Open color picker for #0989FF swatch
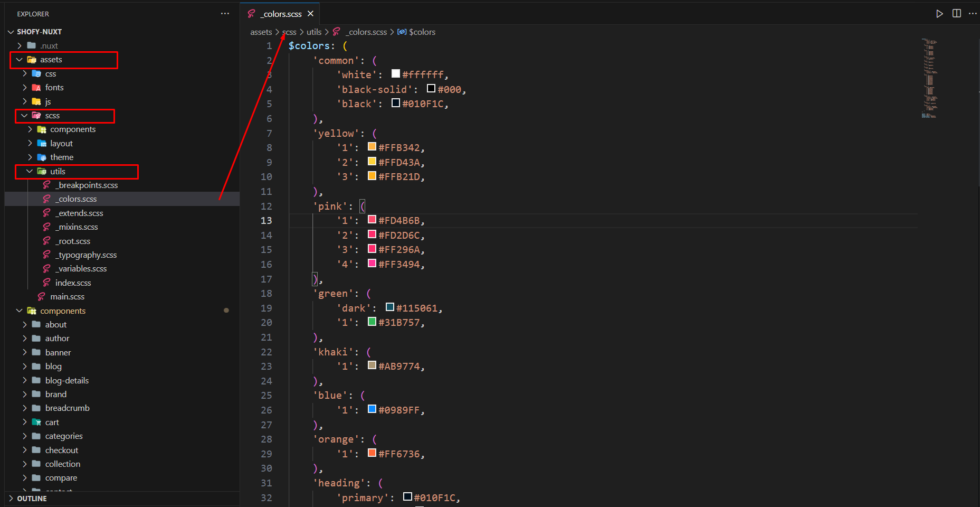The width and height of the screenshot is (980, 507). click(x=372, y=409)
